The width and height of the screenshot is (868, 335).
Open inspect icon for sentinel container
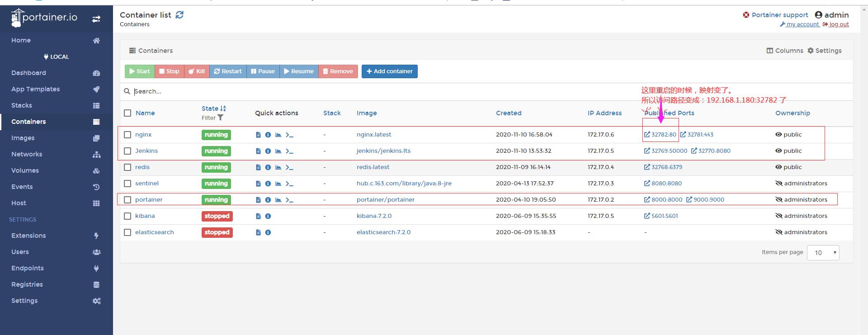(268, 184)
